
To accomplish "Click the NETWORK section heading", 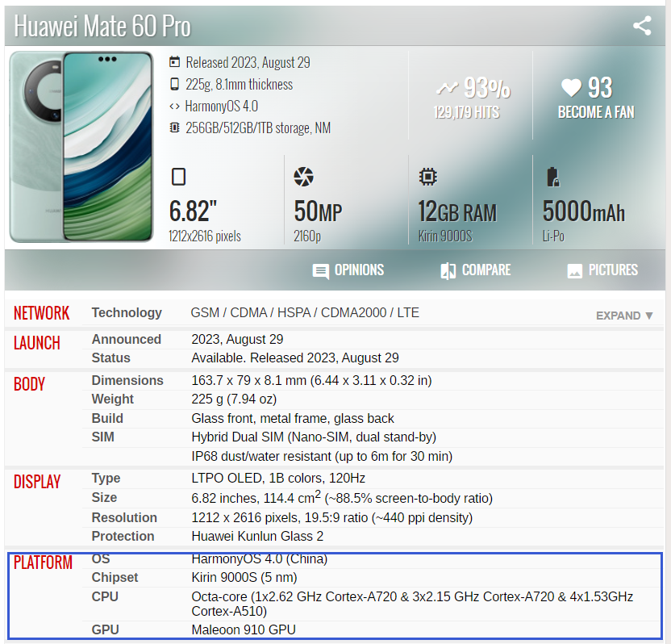I will click(41, 313).
